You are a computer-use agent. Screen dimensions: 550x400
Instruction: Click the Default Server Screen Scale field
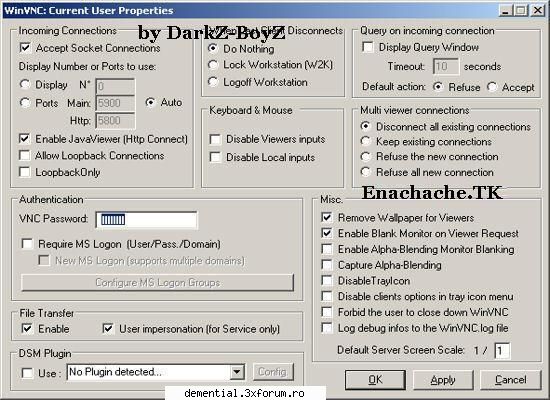point(502,350)
